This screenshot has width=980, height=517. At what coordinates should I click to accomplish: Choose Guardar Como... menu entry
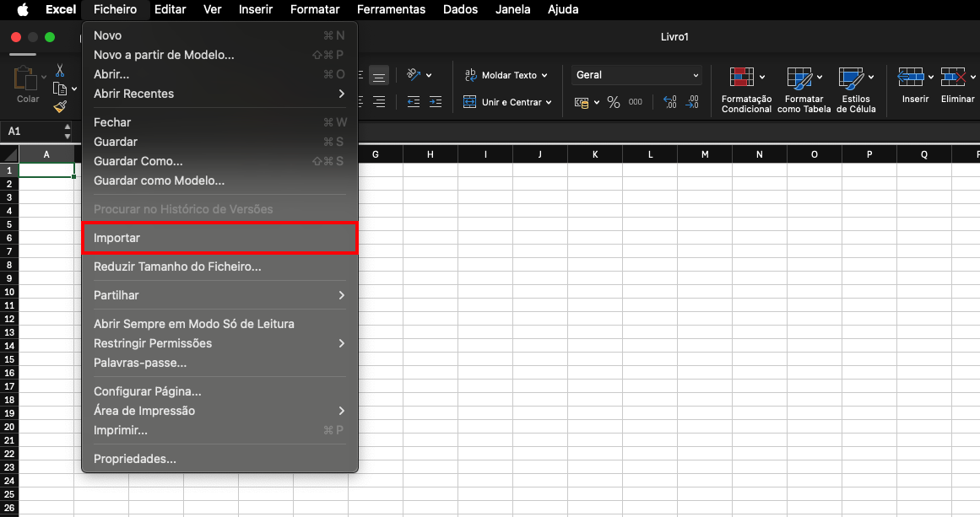138,161
